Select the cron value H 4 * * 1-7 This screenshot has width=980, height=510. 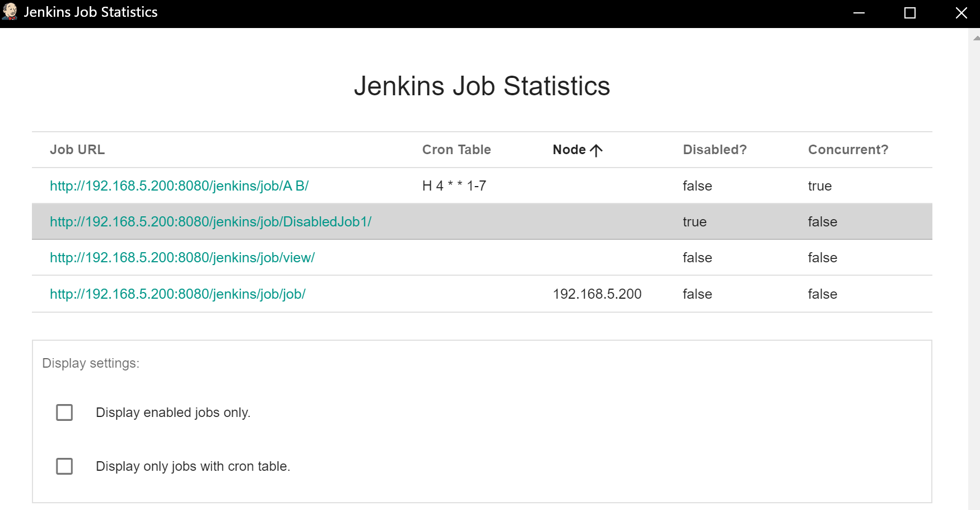point(454,186)
